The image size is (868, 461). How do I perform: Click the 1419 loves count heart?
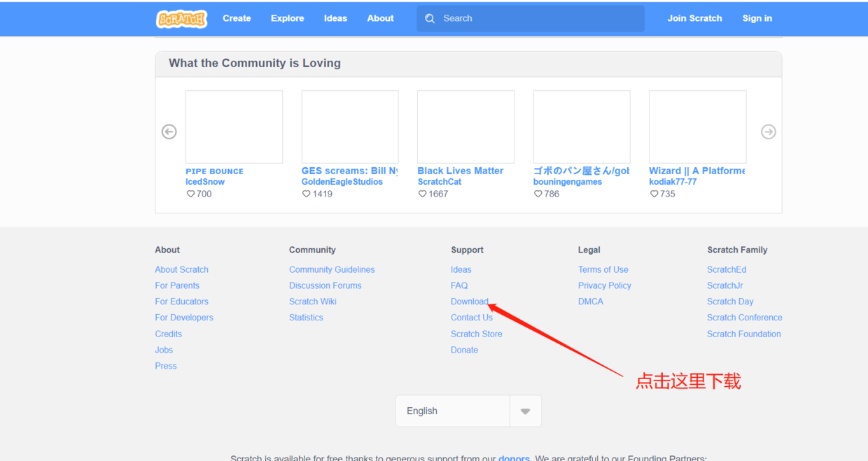coord(306,194)
